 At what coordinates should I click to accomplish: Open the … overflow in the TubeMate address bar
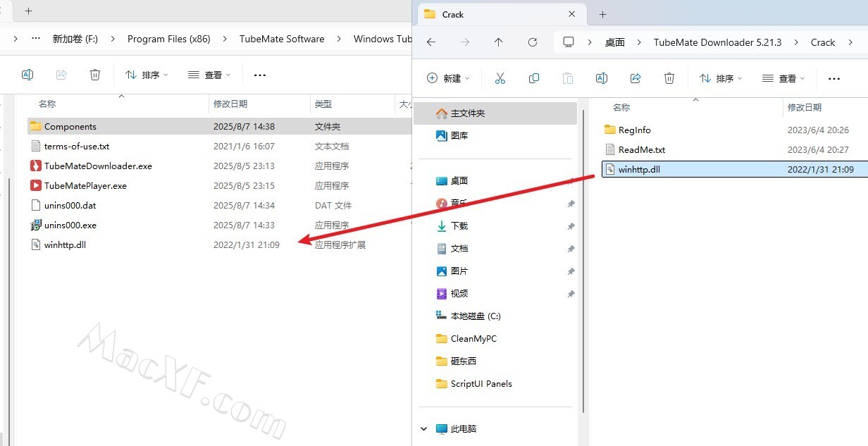point(37,39)
